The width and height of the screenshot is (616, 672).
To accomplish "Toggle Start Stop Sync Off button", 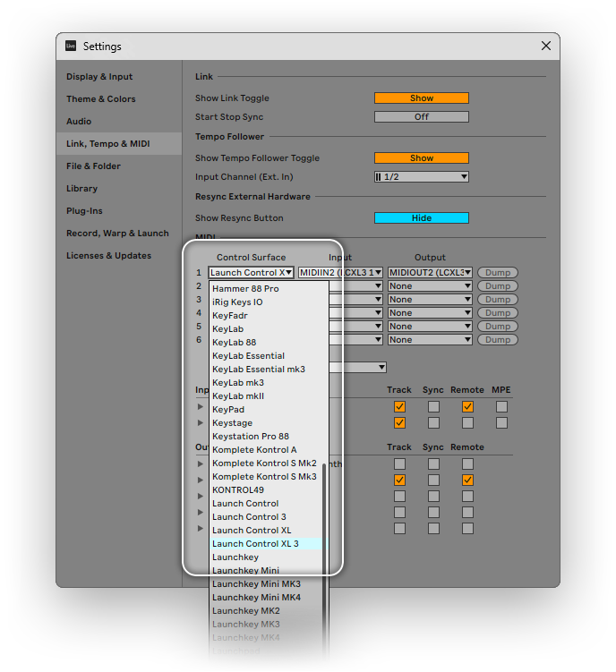I will tap(421, 117).
